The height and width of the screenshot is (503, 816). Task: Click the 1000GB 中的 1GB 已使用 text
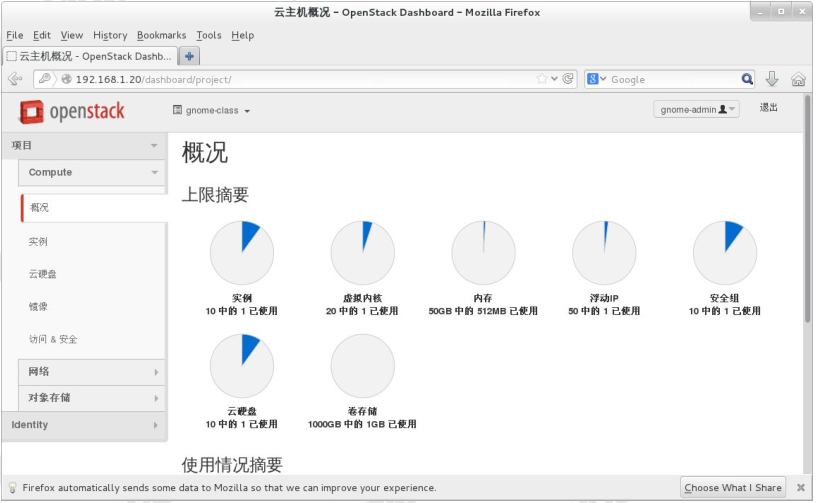pyautogui.click(x=362, y=424)
